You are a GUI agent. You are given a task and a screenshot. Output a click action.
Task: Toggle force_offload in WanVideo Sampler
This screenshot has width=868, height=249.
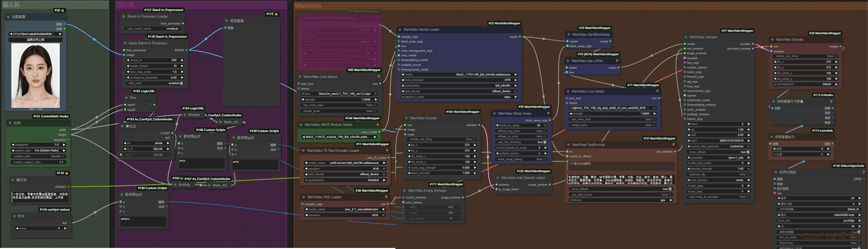click(x=719, y=152)
